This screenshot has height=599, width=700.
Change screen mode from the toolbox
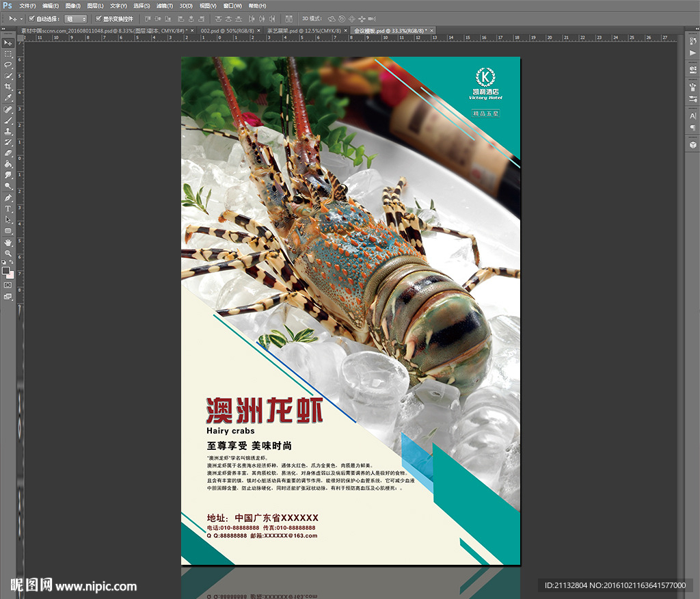tap(8, 297)
